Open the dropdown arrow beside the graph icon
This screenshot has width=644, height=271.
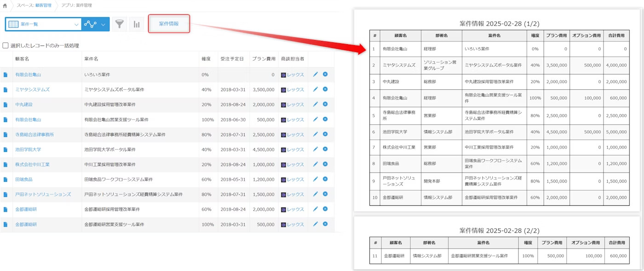[103, 24]
